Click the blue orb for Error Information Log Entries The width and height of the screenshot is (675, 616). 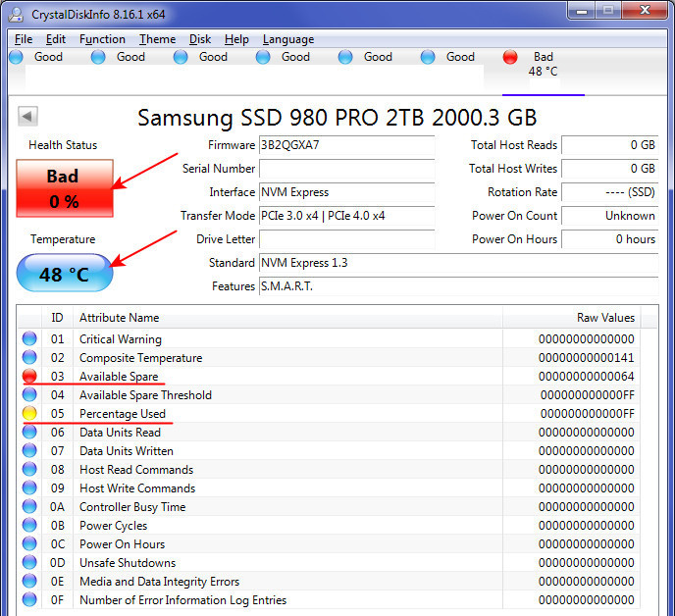(x=29, y=599)
